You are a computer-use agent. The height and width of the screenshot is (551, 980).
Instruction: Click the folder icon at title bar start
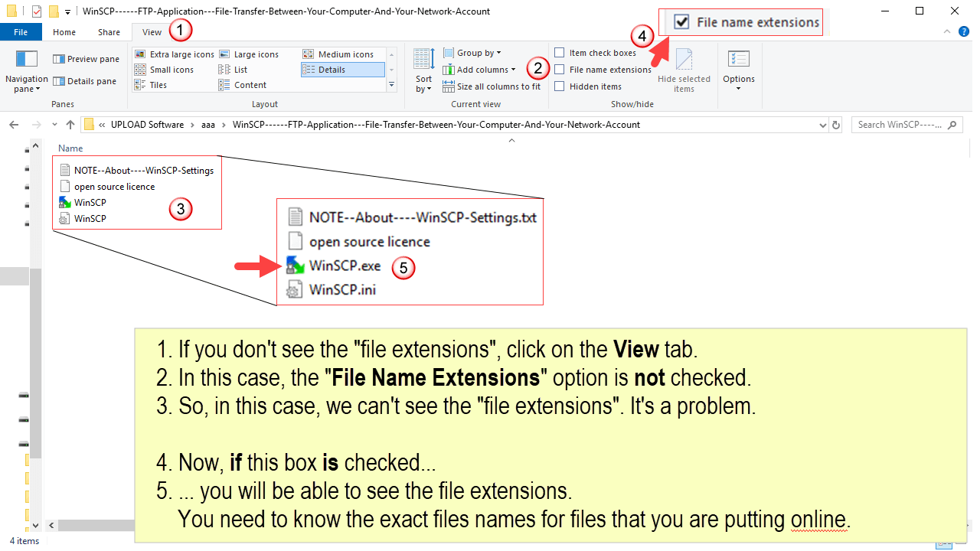tap(11, 11)
